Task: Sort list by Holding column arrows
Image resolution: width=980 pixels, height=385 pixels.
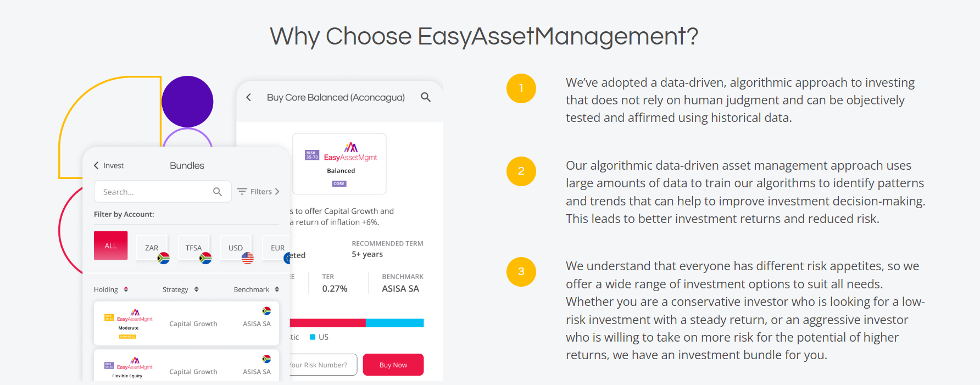Action: point(126,289)
